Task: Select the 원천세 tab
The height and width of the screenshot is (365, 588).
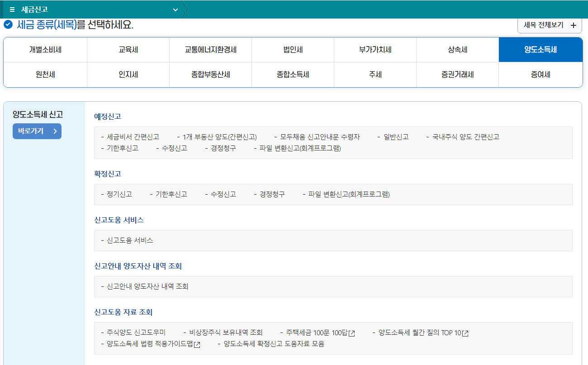Action: (x=45, y=75)
